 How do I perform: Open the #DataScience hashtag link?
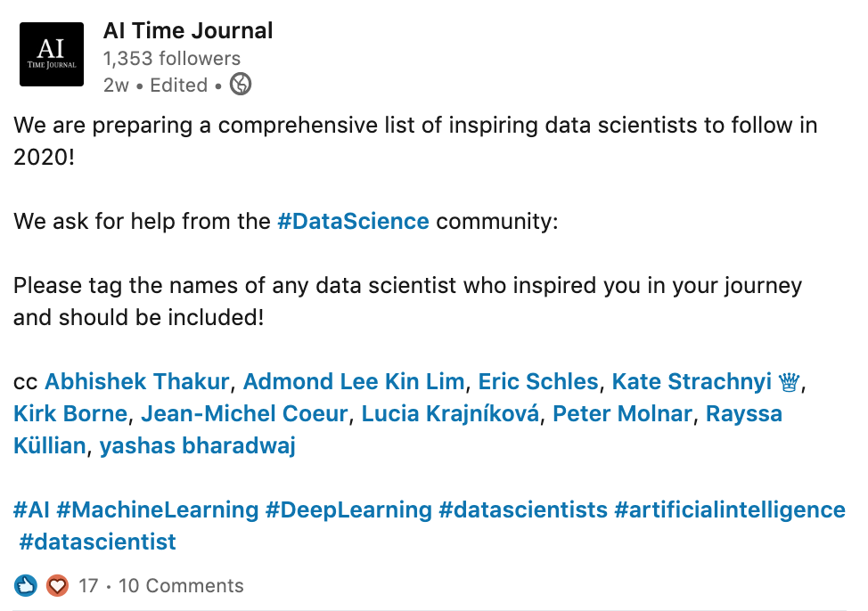(x=353, y=222)
